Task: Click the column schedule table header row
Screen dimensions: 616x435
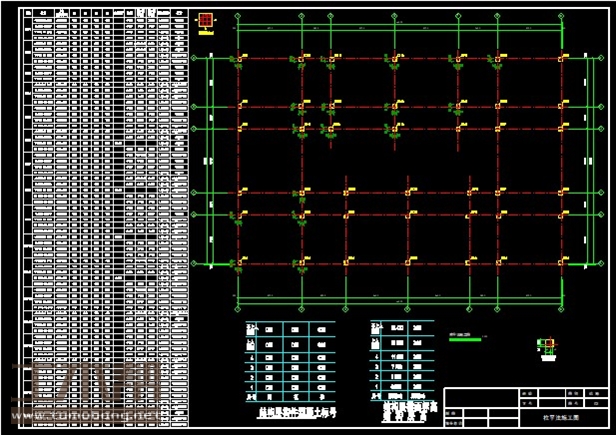Action: [105, 14]
